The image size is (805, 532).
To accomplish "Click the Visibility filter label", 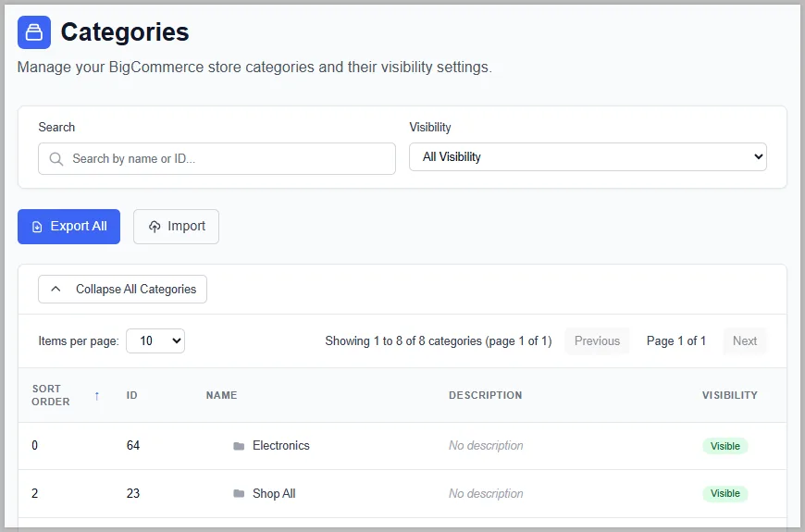I will (x=430, y=128).
